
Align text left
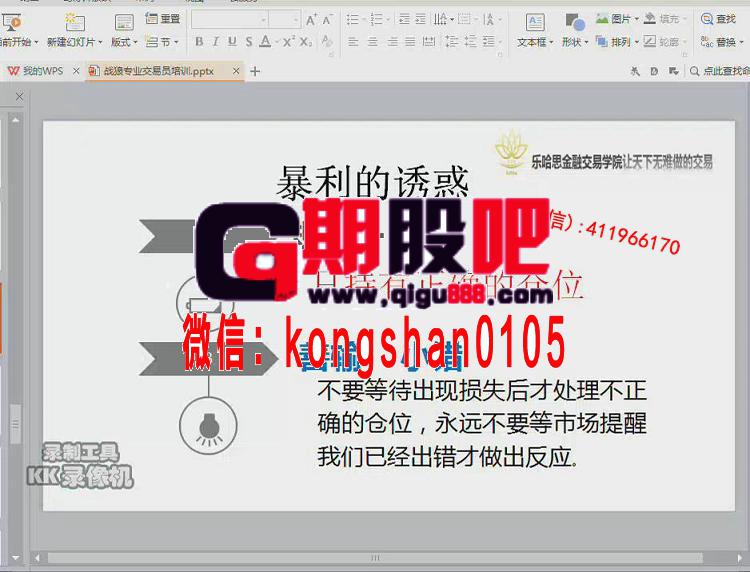(353, 42)
